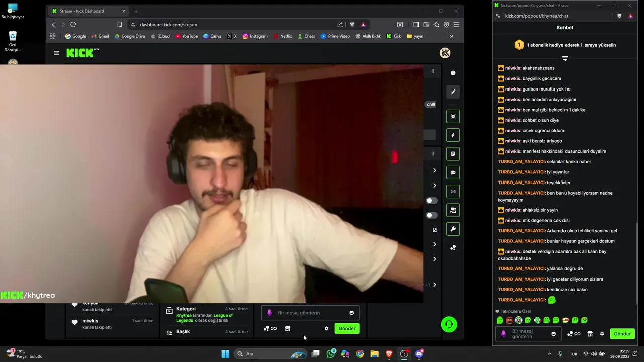The width and height of the screenshot is (644, 362).
Task: Click the taskbar Ara search box
Action: tap(272, 354)
